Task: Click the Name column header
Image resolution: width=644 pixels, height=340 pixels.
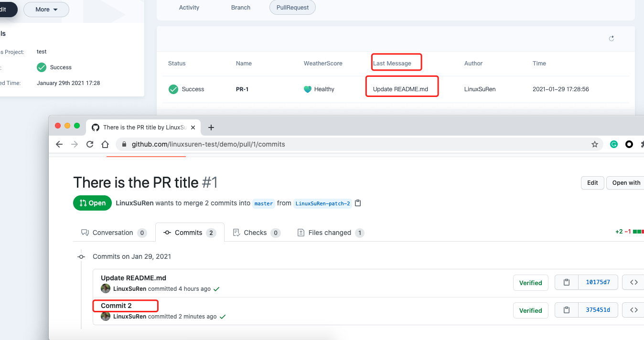Action: [244, 64]
